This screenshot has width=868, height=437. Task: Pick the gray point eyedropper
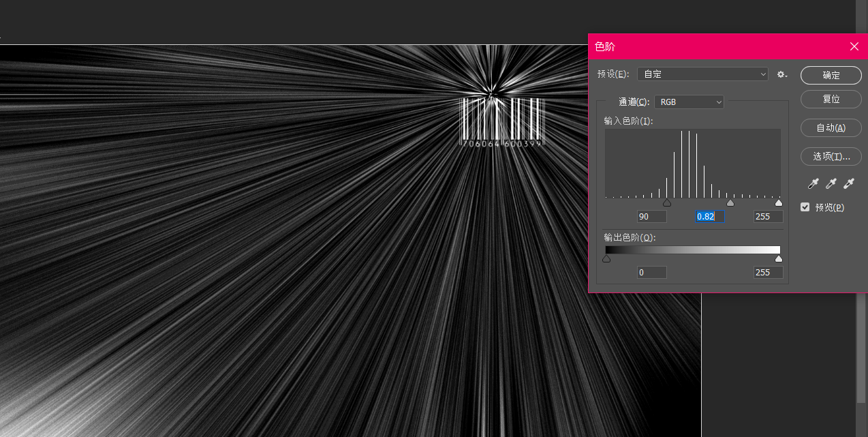click(831, 183)
